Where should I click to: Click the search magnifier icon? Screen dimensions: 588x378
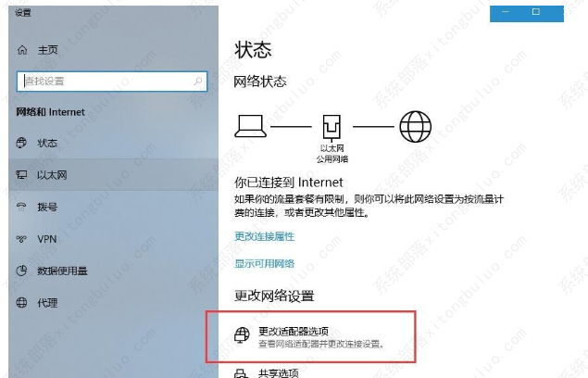pyautogui.click(x=198, y=82)
